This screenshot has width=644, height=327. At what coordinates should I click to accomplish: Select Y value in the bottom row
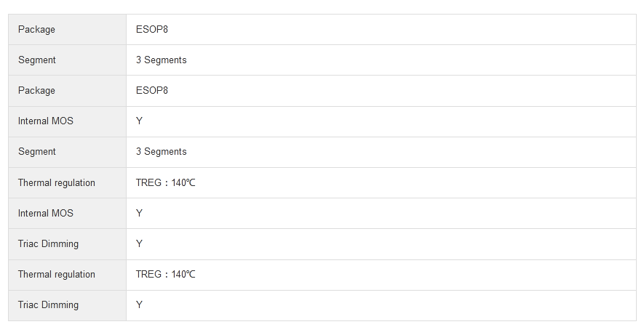tap(139, 305)
